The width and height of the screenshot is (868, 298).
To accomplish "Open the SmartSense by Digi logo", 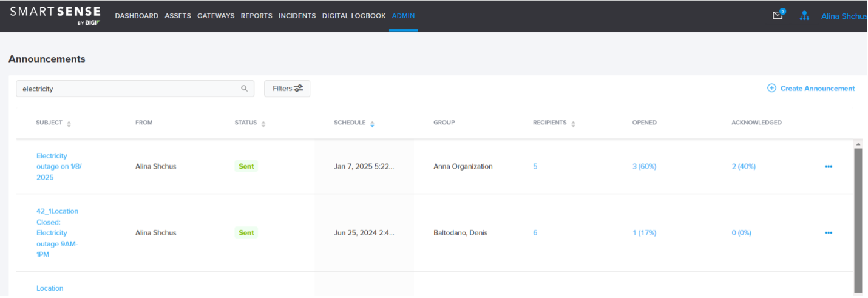I will click(55, 15).
